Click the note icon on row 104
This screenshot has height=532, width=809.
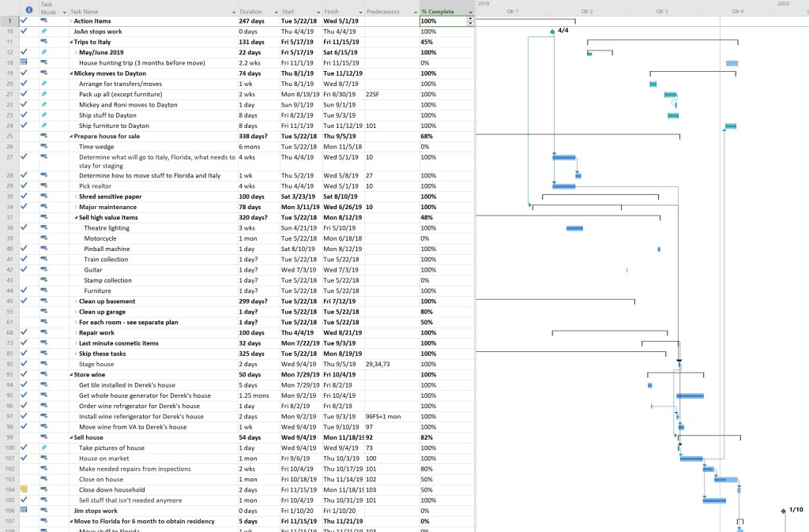(x=24, y=489)
